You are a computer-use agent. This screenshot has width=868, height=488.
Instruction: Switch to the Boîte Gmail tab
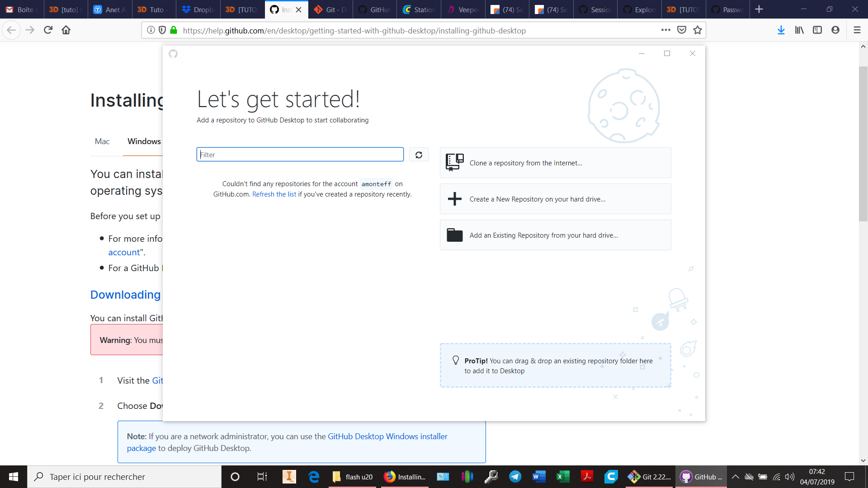point(22,9)
